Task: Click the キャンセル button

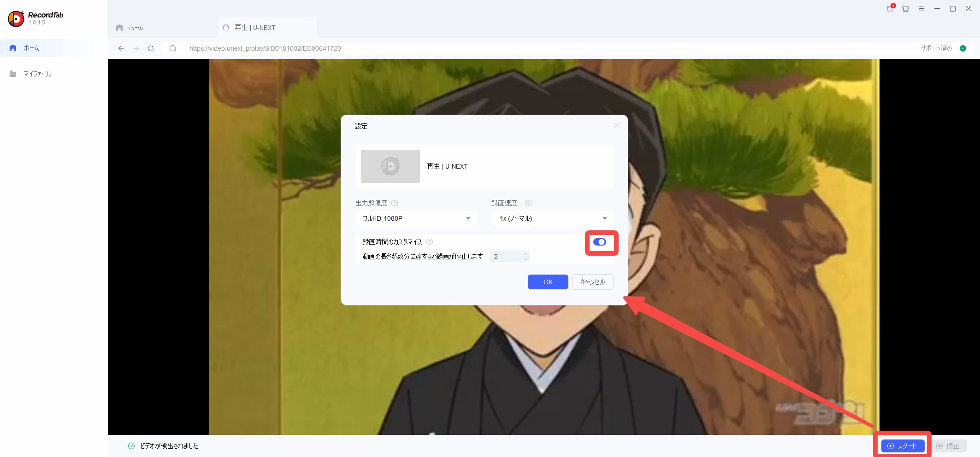Action: click(593, 282)
